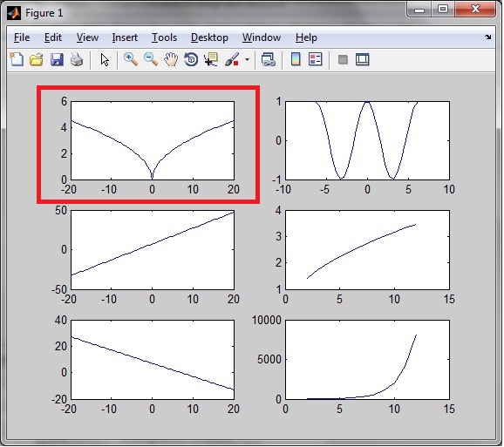
Task: Open a file with the folder icon
Action: tap(37, 60)
